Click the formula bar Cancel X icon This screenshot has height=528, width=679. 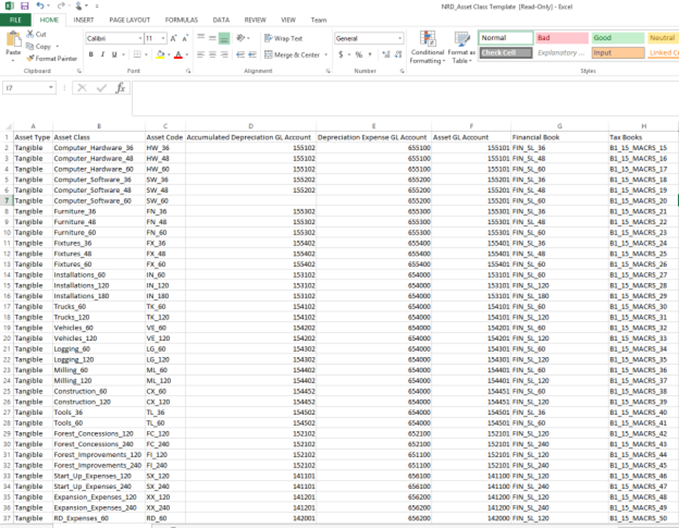tap(82, 88)
